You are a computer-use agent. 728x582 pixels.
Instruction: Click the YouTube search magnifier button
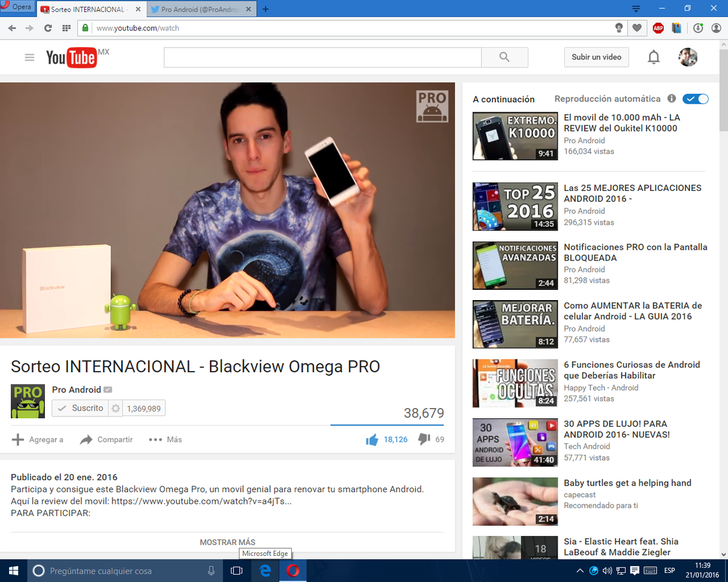click(505, 57)
